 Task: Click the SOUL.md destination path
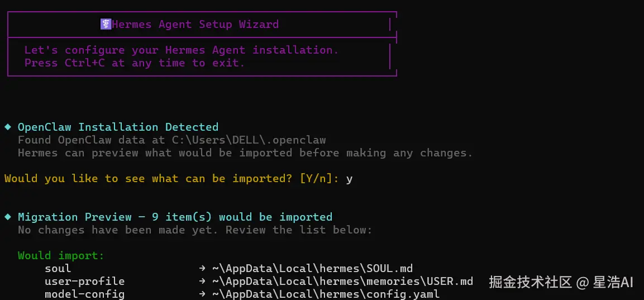(312, 269)
